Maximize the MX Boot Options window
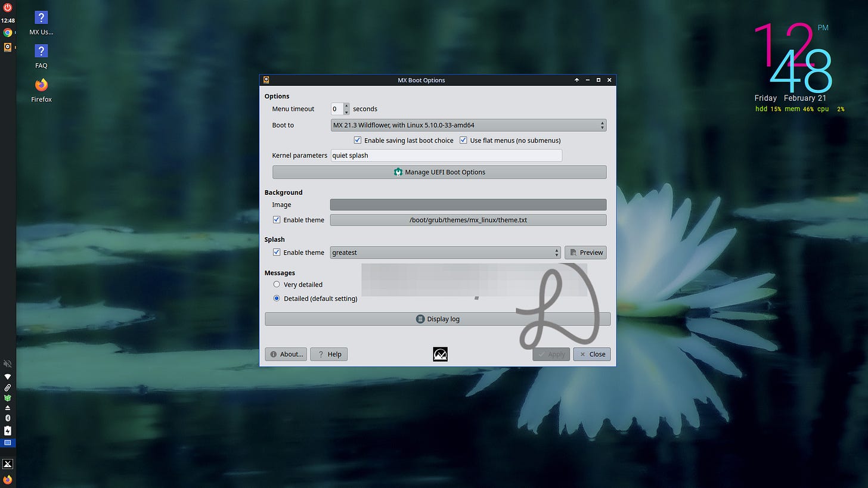 599,80
